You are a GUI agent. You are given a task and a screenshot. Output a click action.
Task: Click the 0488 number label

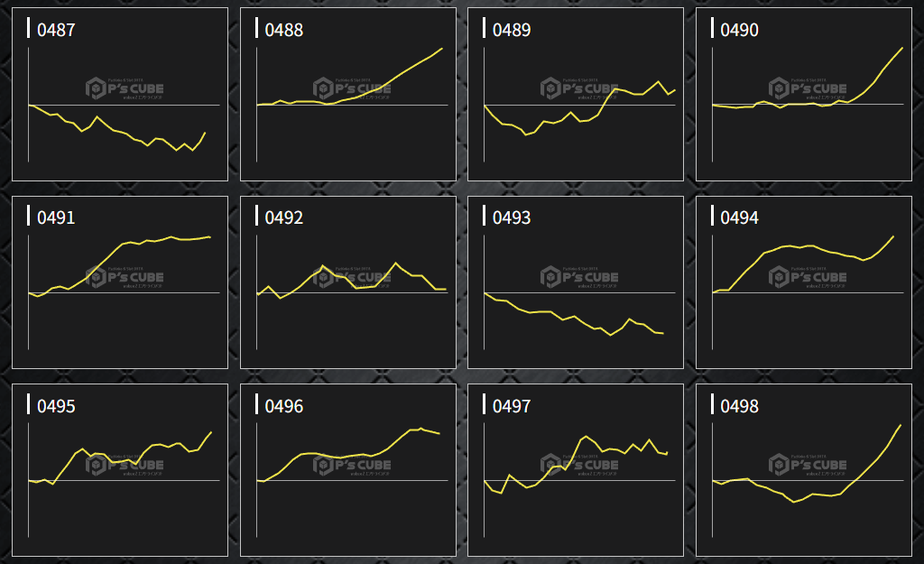pos(284,31)
